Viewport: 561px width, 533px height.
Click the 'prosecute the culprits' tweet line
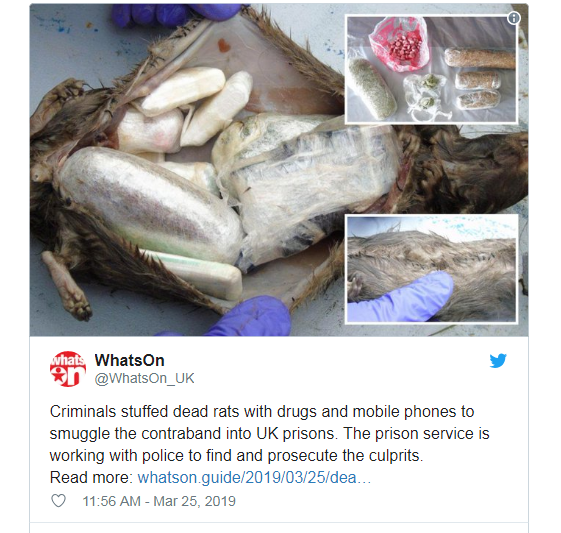click(x=236, y=456)
